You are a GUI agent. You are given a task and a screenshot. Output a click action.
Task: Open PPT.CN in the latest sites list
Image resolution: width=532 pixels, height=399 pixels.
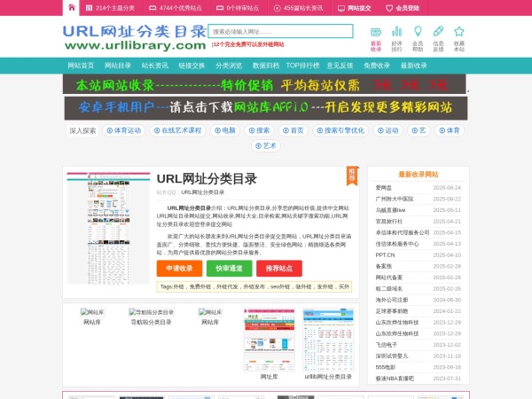tap(385, 254)
